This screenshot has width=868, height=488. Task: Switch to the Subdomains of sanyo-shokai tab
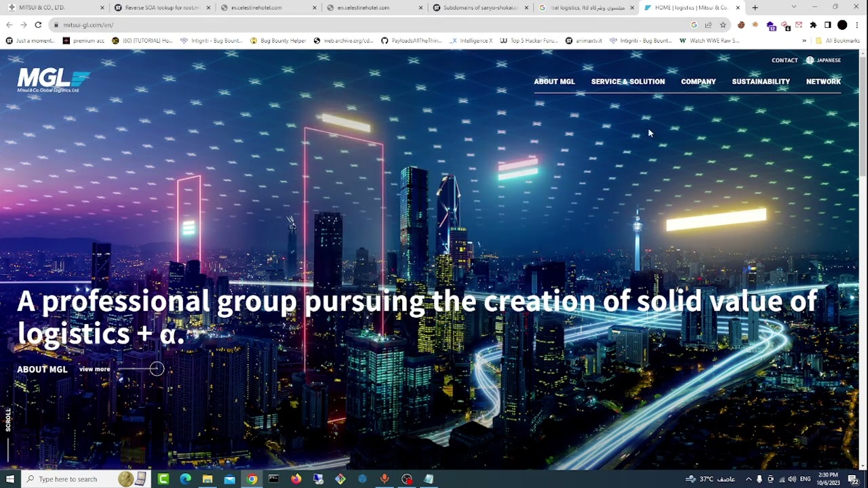(481, 7)
